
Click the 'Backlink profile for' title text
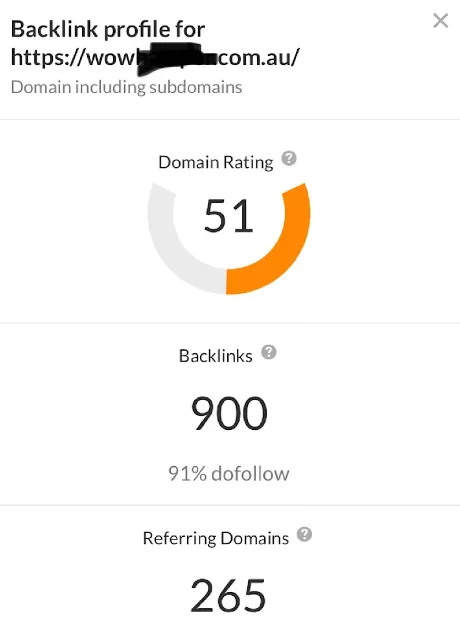(108, 29)
